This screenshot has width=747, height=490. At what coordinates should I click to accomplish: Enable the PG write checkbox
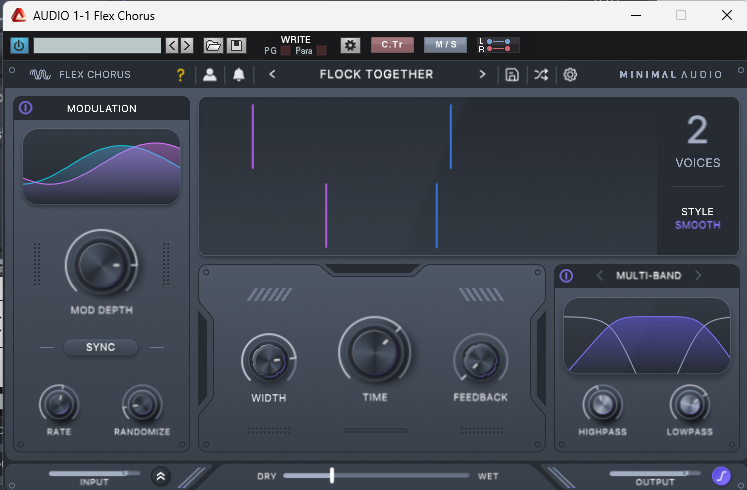[285, 50]
